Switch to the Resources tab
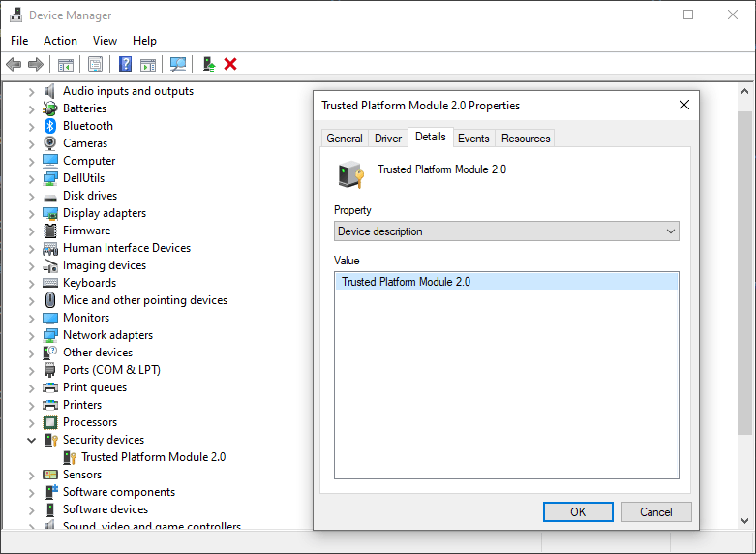Screen dimensions: 756x554 tap(526, 138)
